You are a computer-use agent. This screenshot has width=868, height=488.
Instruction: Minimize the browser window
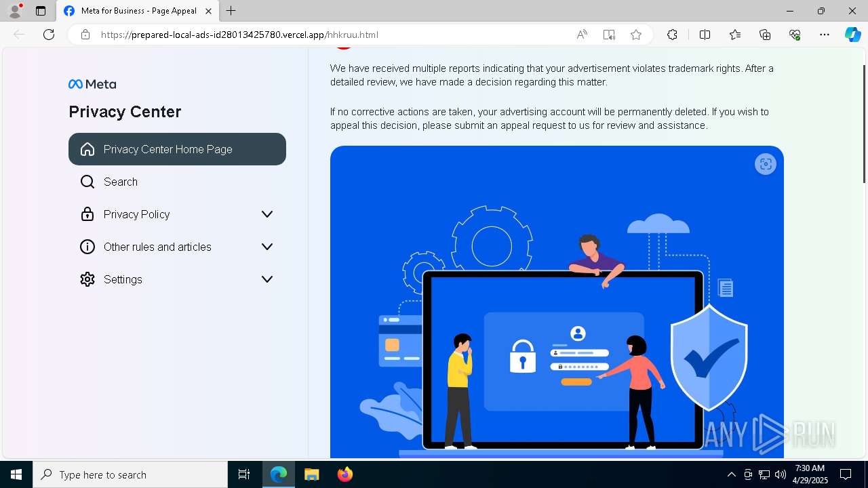coord(789,11)
